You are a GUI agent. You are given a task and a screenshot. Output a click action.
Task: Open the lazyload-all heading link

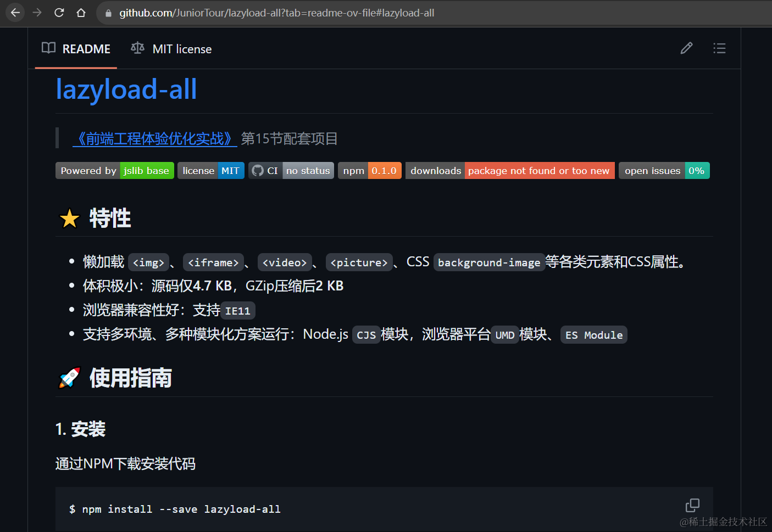126,89
